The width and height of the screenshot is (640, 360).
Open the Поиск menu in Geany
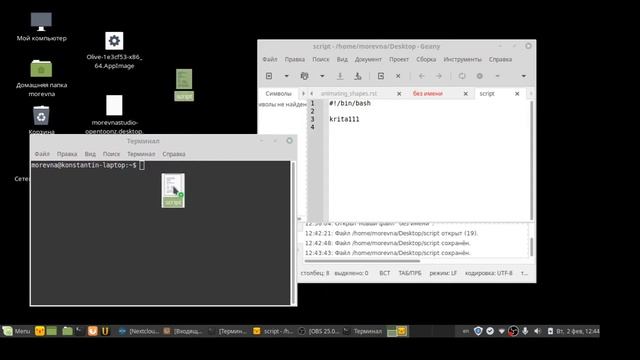click(x=321, y=59)
